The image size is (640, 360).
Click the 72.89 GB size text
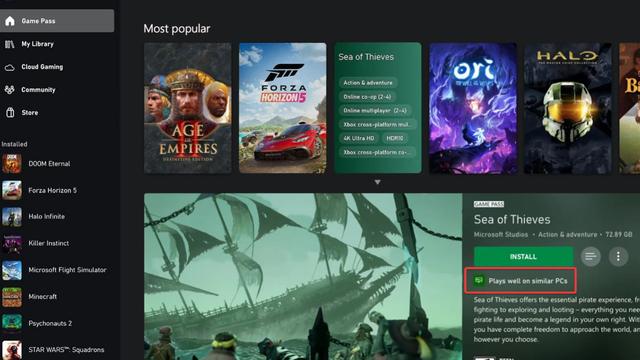click(619, 235)
